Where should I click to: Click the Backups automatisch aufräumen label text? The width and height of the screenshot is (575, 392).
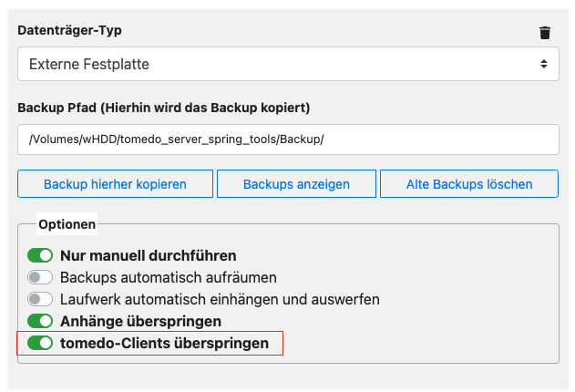(169, 277)
